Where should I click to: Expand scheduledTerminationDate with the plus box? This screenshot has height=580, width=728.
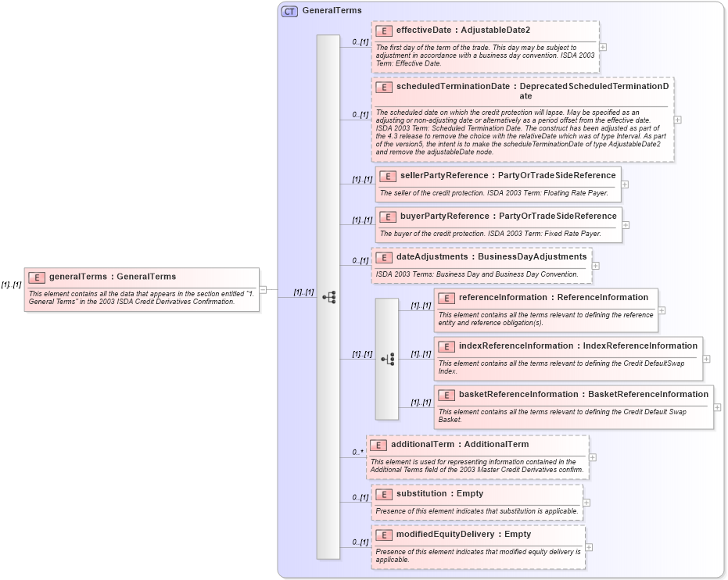[x=678, y=119]
